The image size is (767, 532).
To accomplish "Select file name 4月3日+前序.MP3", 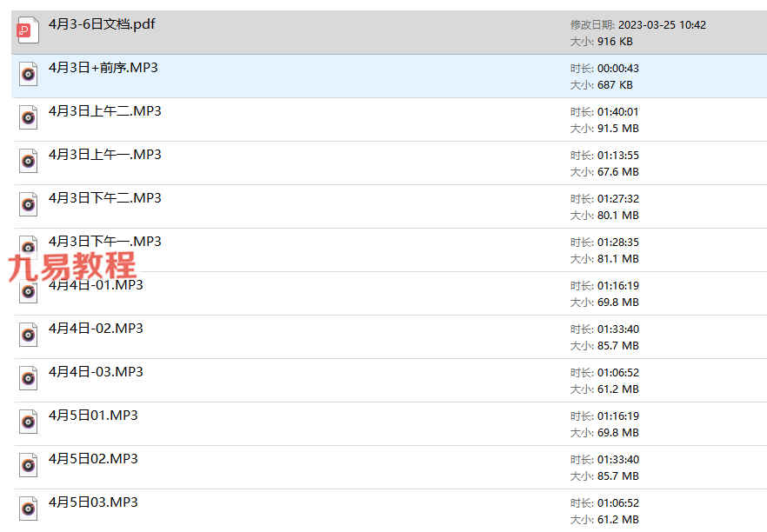I will click(103, 68).
